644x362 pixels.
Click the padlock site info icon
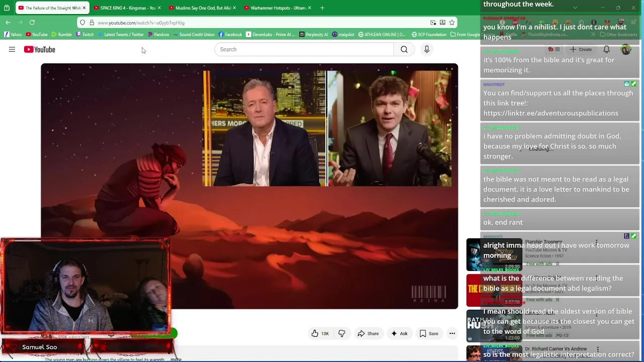(x=92, y=23)
